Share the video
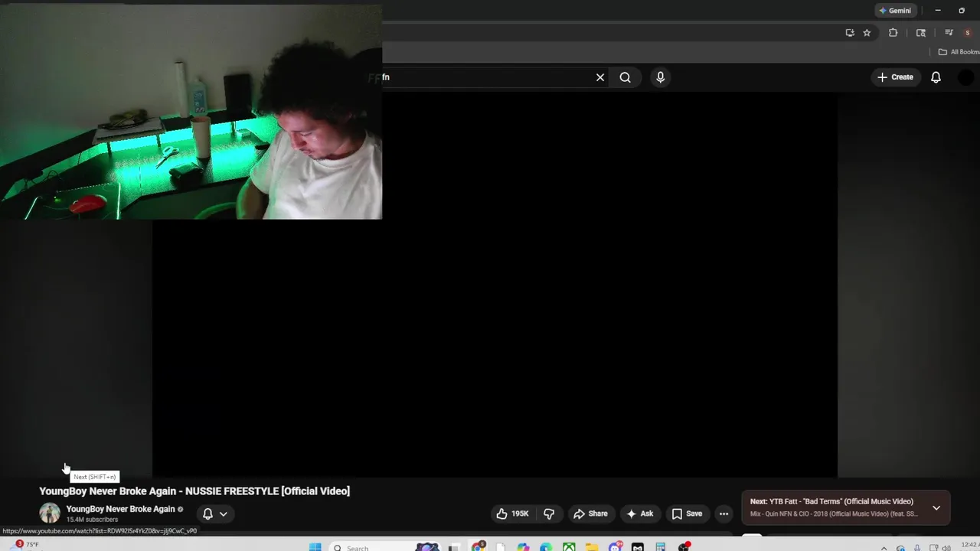This screenshot has width=980, height=551. click(x=590, y=514)
